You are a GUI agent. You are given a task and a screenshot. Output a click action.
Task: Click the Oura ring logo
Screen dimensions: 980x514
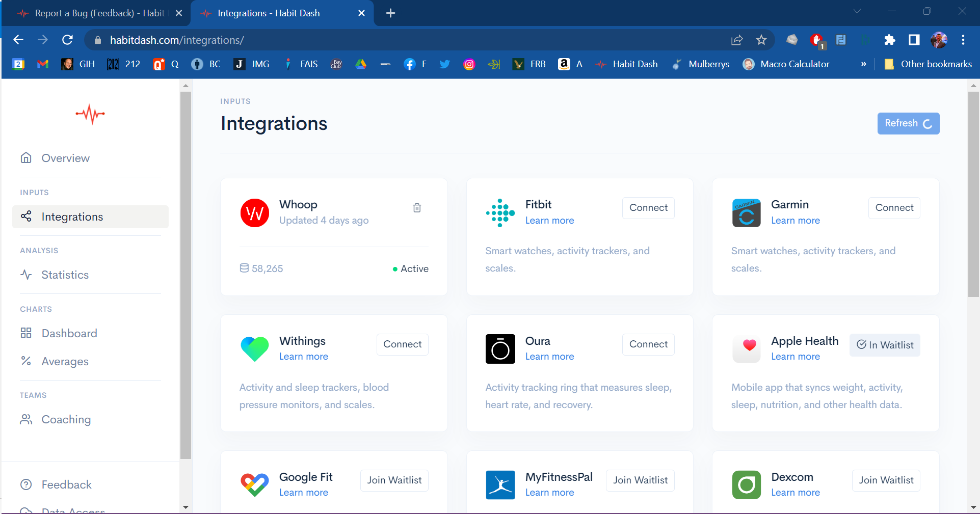click(x=500, y=349)
